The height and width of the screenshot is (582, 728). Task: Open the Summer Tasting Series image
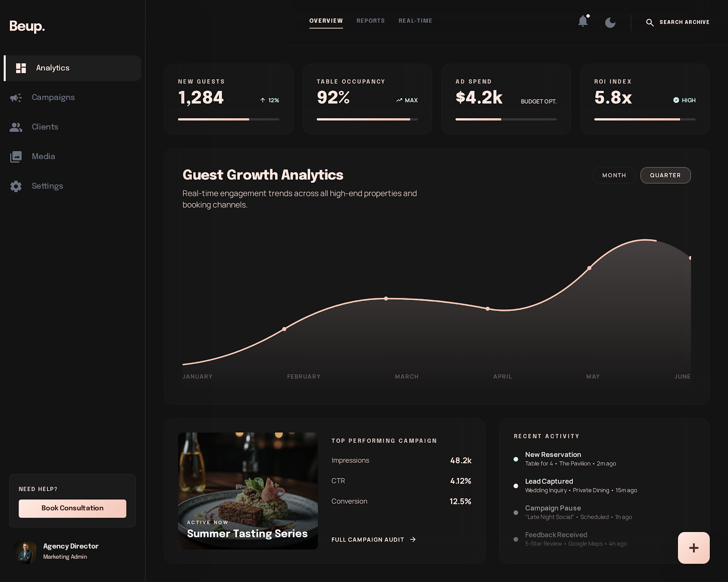pyautogui.click(x=248, y=491)
